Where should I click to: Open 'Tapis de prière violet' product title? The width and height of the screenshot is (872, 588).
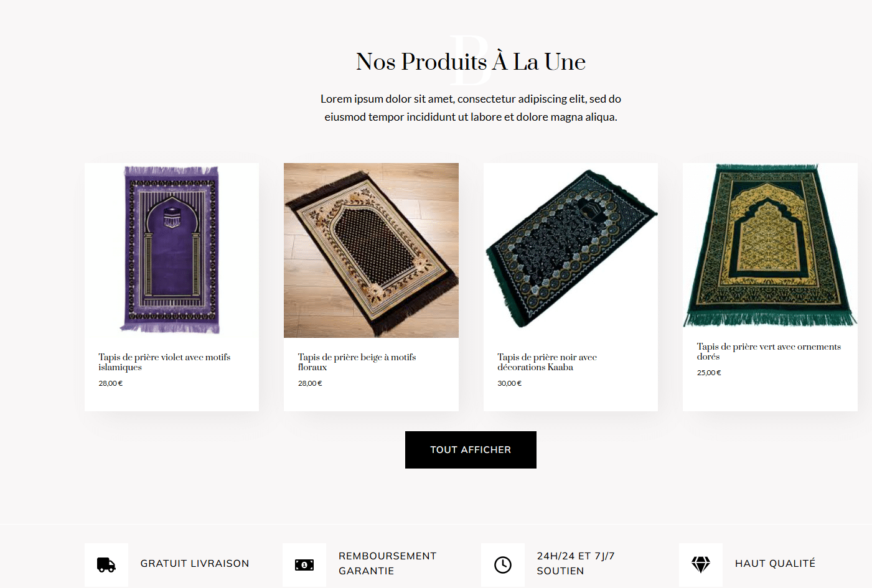pyautogui.click(x=164, y=362)
